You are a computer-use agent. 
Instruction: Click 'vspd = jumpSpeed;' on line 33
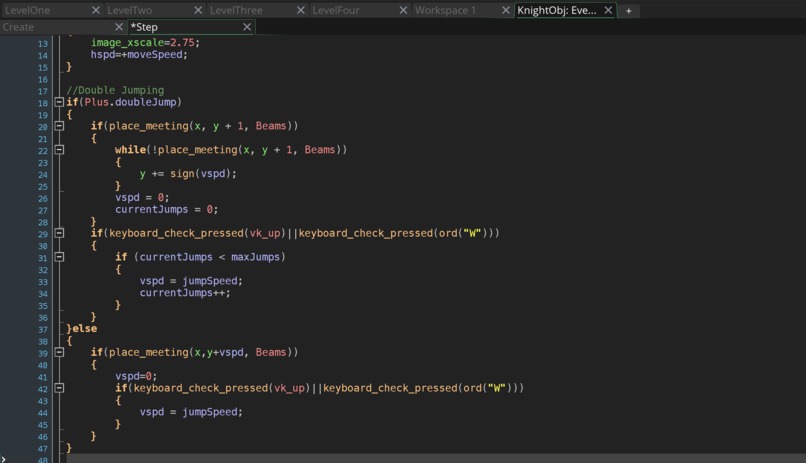[191, 281]
